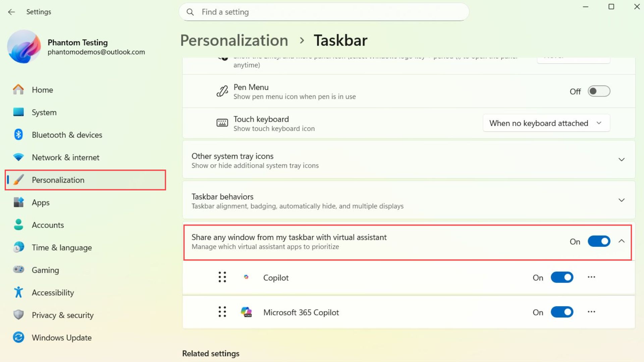Select the Bluetooth & devices icon
Viewport: 644px width, 362px height.
[18, 134]
